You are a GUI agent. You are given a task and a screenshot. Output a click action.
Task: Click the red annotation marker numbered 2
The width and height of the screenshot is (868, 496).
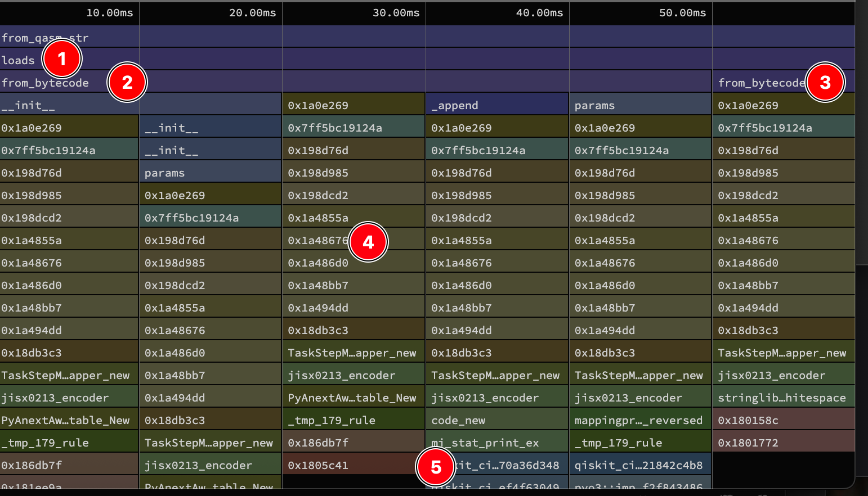(127, 83)
